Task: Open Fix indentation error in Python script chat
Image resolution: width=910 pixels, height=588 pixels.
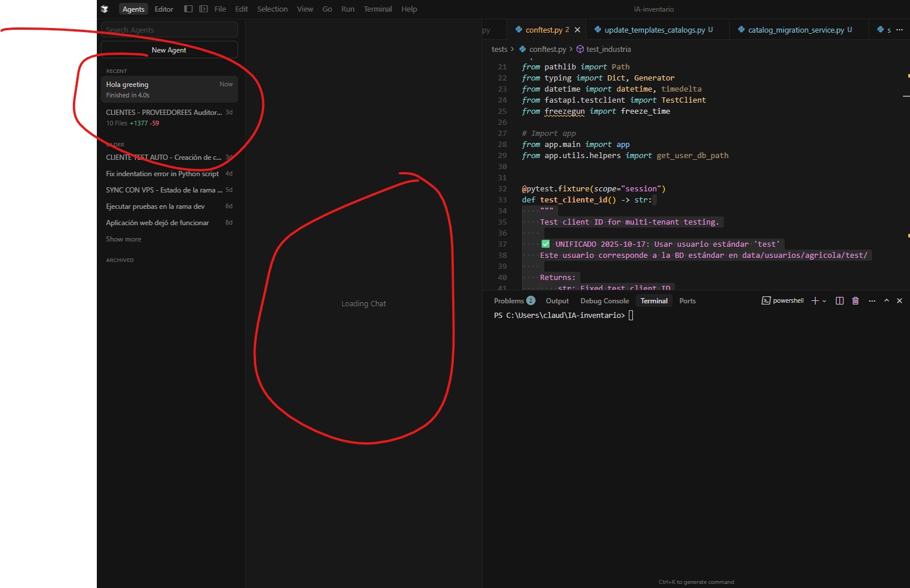Action: pos(169,174)
